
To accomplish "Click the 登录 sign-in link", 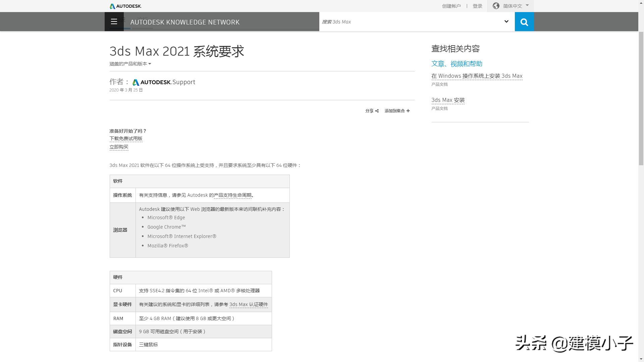I will click(x=477, y=6).
